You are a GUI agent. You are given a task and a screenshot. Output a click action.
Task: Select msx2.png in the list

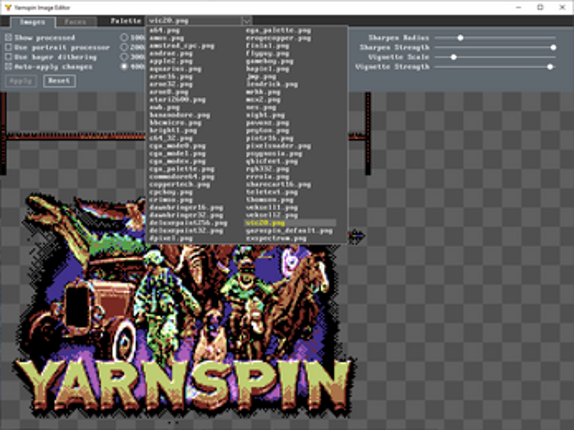click(263, 100)
